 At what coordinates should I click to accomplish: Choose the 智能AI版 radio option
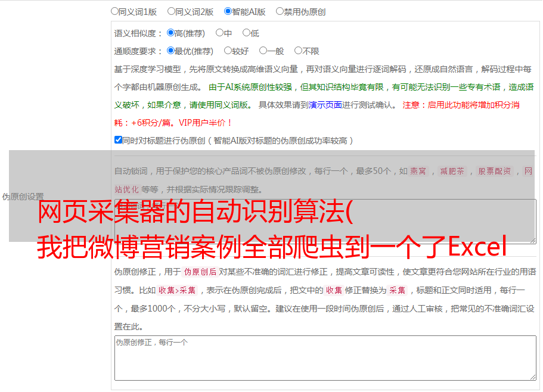point(228,11)
